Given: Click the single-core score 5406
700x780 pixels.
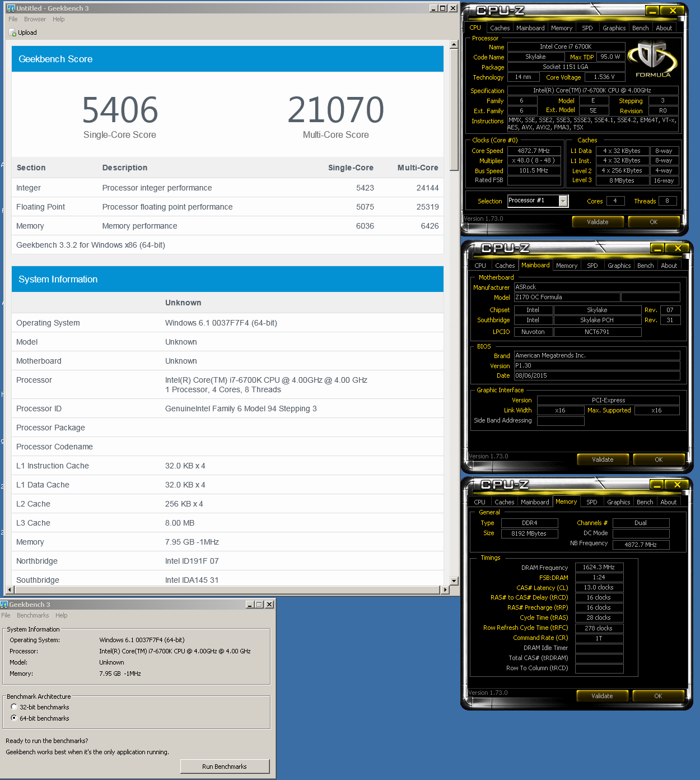Looking at the screenshot, I should (x=120, y=110).
